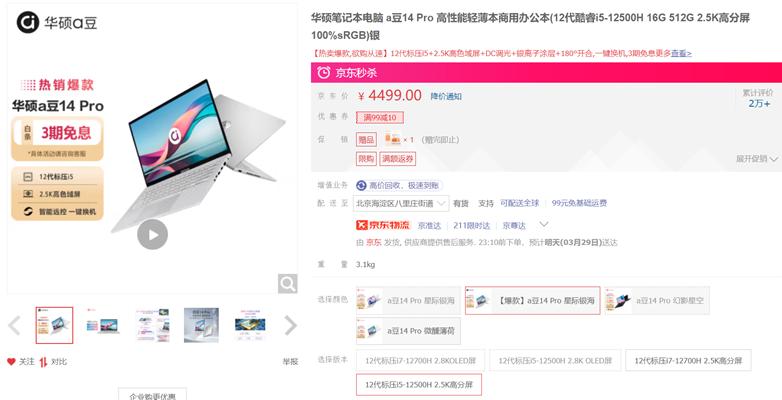Show next product thumbnails with right arrow
The width and height of the screenshot is (782, 400).
click(x=290, y=326)
